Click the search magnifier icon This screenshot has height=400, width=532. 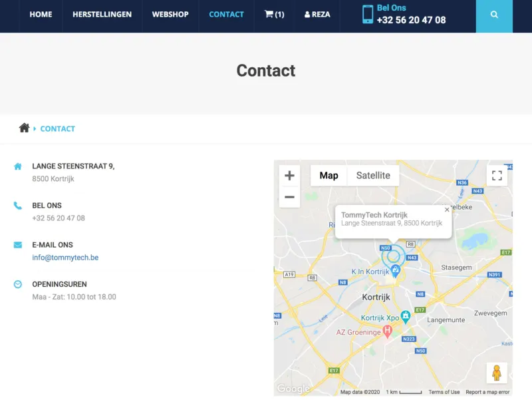click(494, 15)
